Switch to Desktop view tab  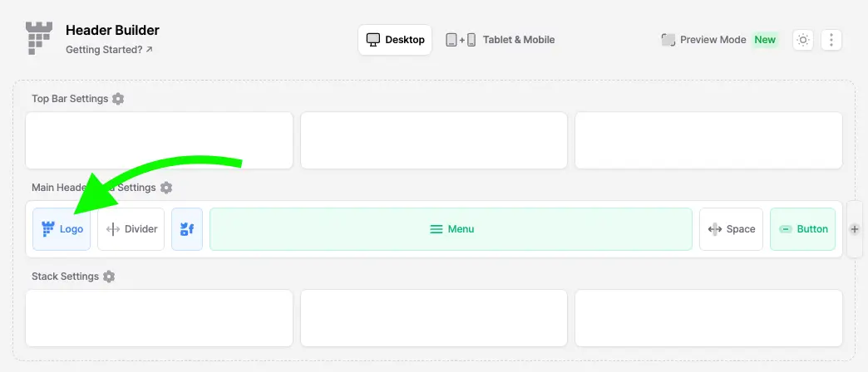click(x=395, y=40)
